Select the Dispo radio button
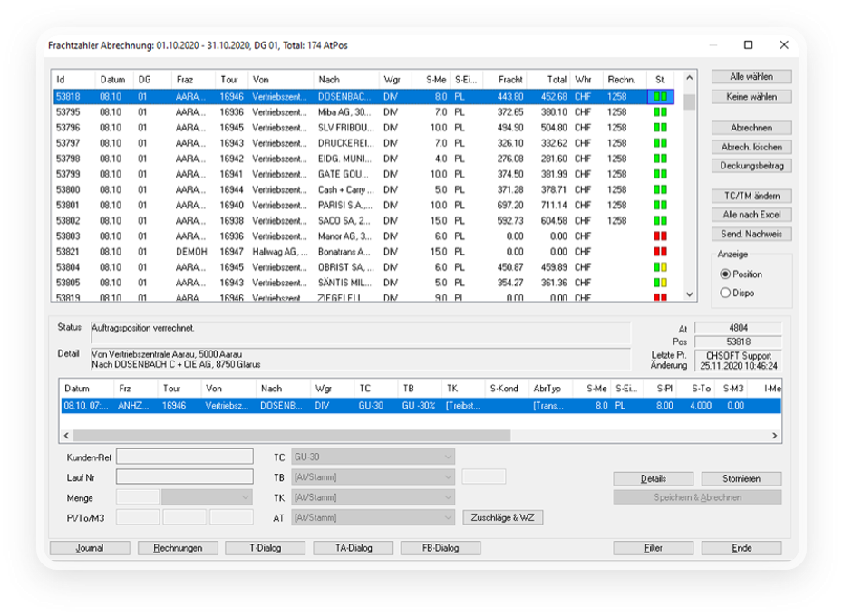Image resolution: width=843 pixels, height=616 pixels. coord(725,293)
